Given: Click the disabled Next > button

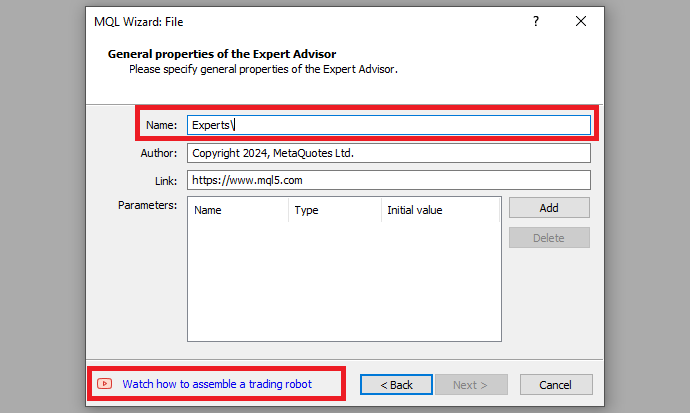Looking at the screenshot, I should [x=471, y=385].
